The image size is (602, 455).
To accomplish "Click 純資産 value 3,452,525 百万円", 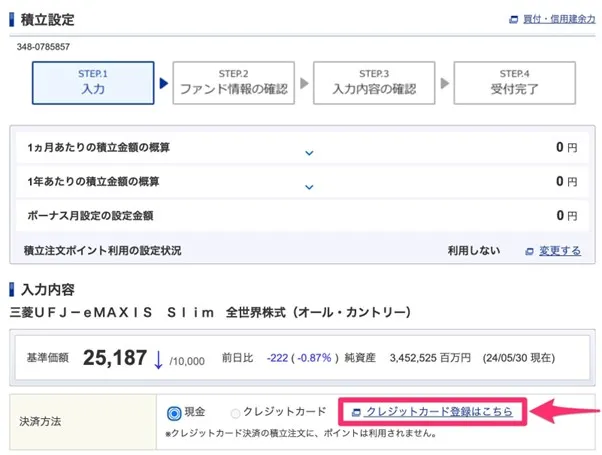I will point(430,358).
